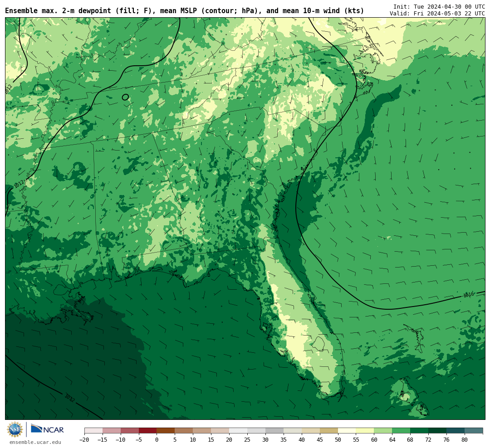
Task: Pick the brown swatch between 0 and 5
Action: coord(166,431)
